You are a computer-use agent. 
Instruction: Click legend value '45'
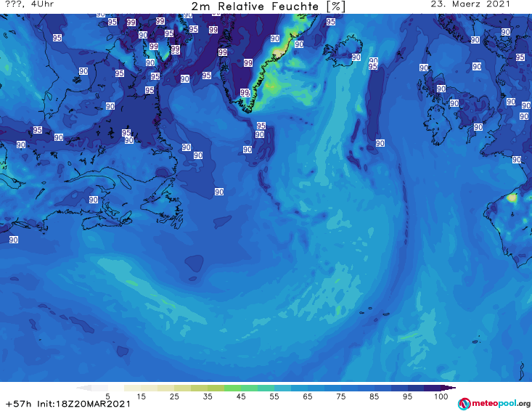[x=241, y=396]
